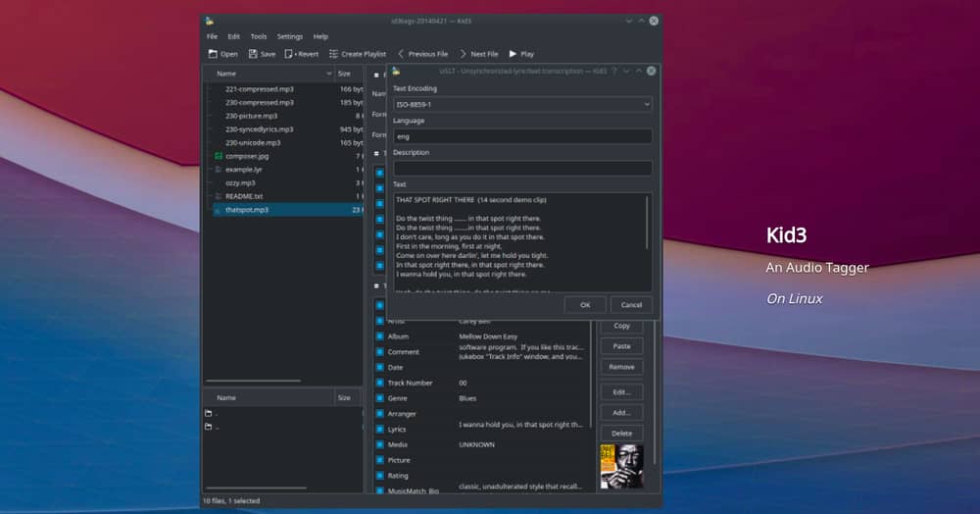The height and width of the screenshot is (514, 980).
Task: Click the Kid3 icon in USLT dialog title bar
Action: pos(396,71)
